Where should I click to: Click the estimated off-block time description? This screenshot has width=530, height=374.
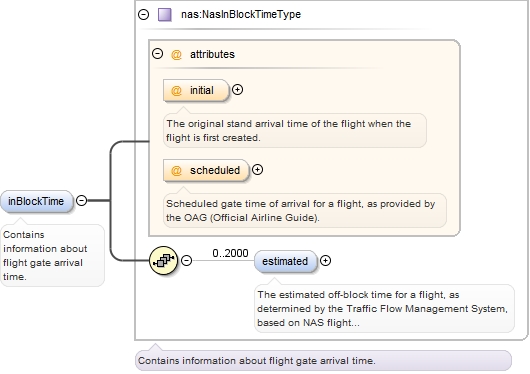point(384,308)
